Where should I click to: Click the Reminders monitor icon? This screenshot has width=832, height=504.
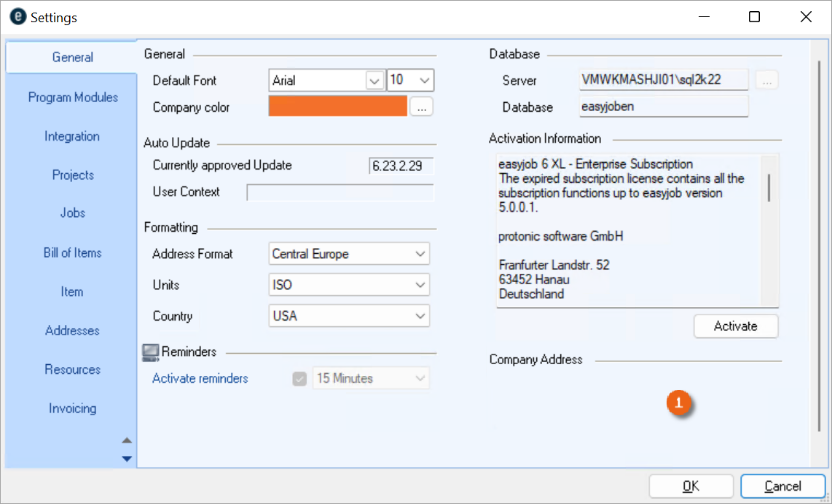151,352
